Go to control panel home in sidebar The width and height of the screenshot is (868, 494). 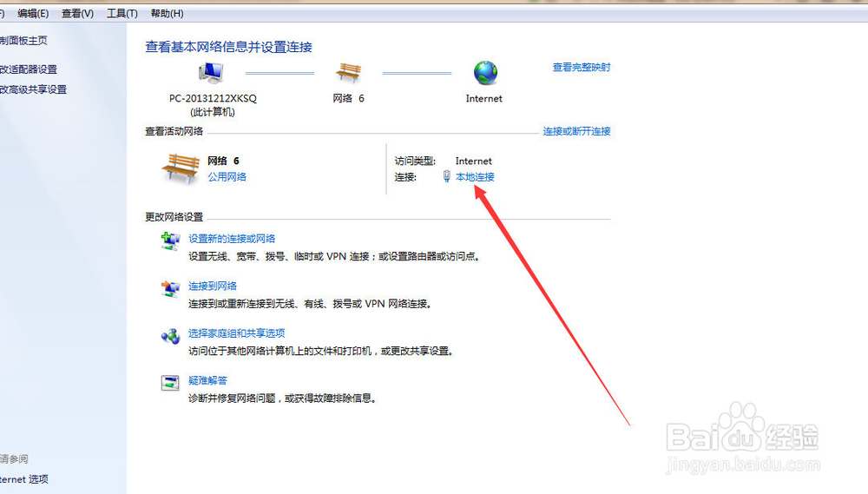click(x=23, y=41)
